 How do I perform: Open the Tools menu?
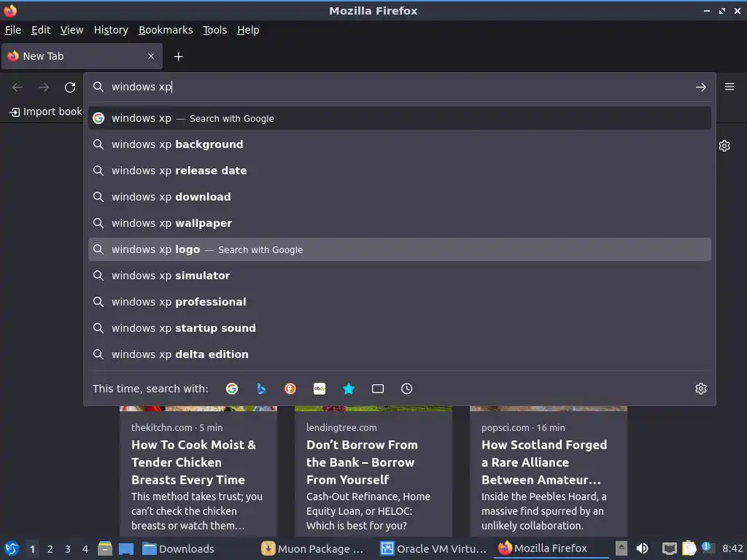click(x=215, y=30)
